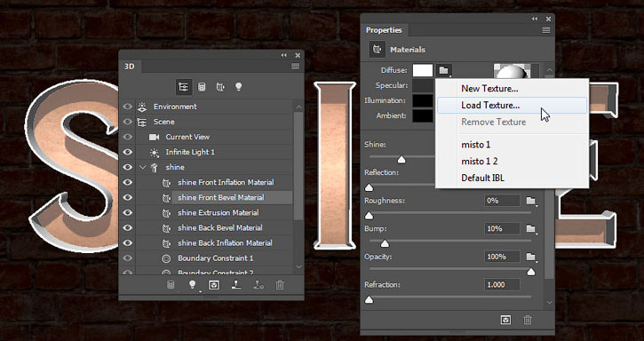Hide shine Front Inflation Material
The image size is (644, 341).
(128, 182)
